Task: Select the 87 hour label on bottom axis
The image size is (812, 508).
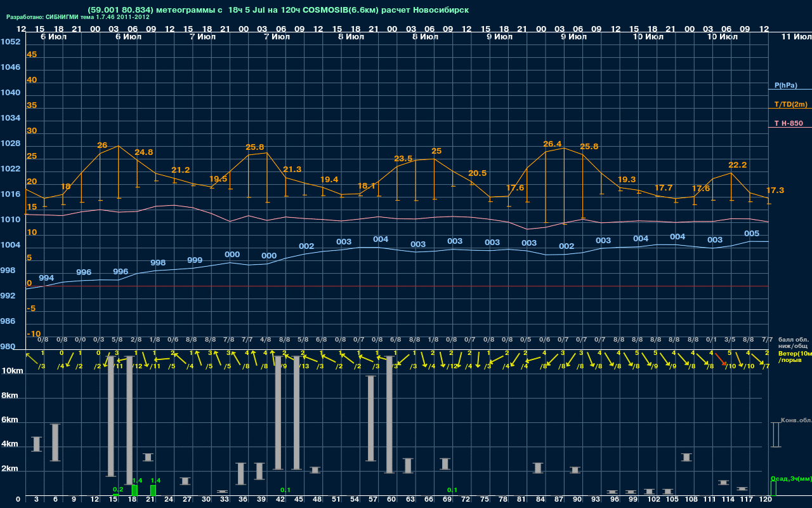Action: tap(560, 500)
